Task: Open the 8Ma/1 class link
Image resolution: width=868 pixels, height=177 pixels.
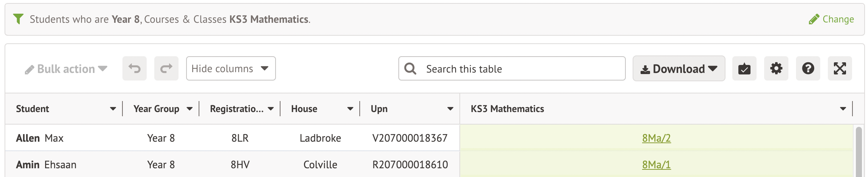Action: point(656,165)
